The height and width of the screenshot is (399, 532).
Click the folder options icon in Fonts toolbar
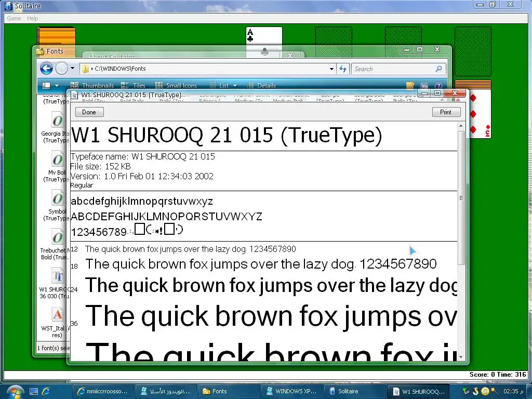[x=410, y=86]
